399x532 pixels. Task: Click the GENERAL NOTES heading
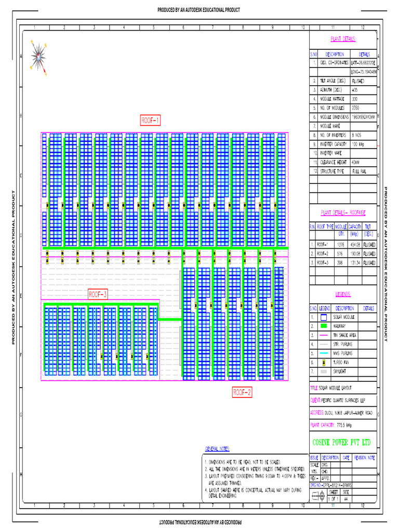click(x=217, y=449)
